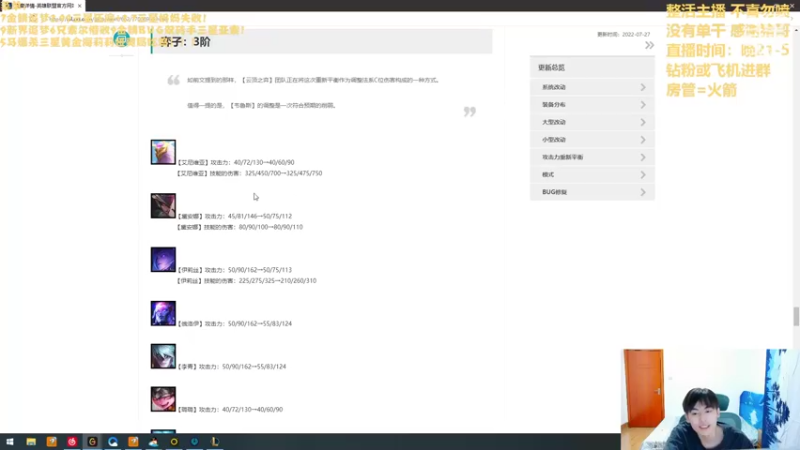Jump to 攻击力重新平衡 section
Screen dimensions: 800x450
[x=592, y=157]
